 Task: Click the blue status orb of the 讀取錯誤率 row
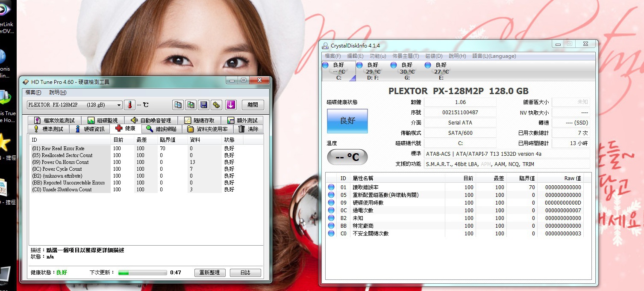(x=331, y=187)
